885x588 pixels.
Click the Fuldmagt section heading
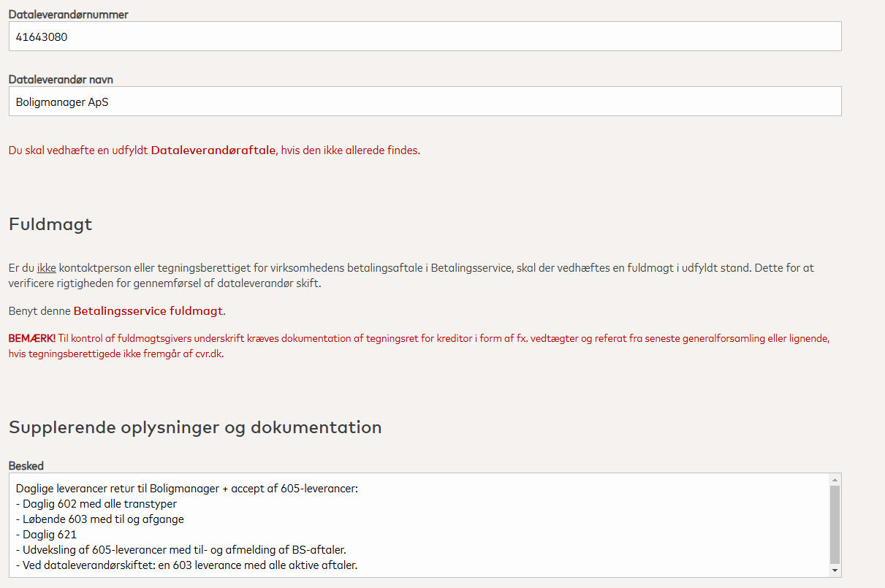50,224
